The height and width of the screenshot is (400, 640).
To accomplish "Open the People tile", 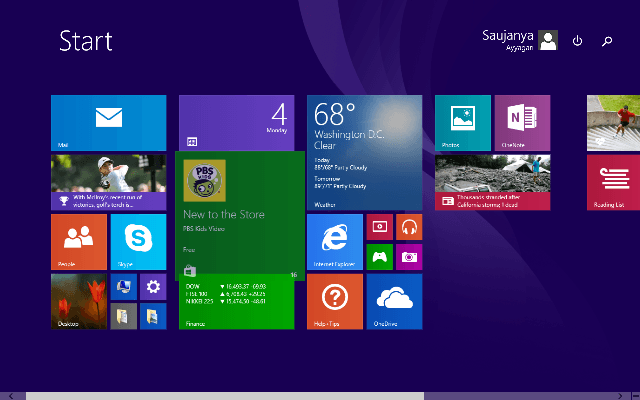I will tap(79, 242).
